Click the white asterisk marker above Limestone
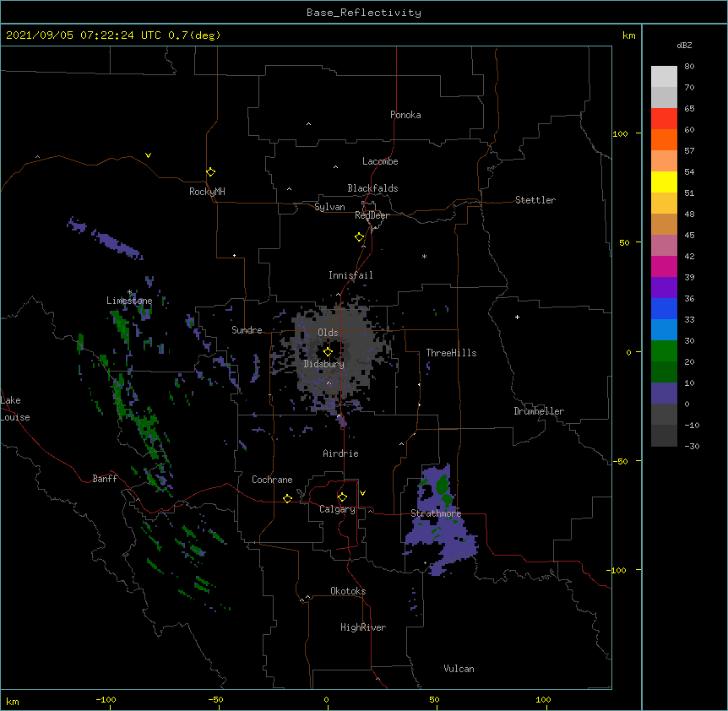 (x=129, y=292)
